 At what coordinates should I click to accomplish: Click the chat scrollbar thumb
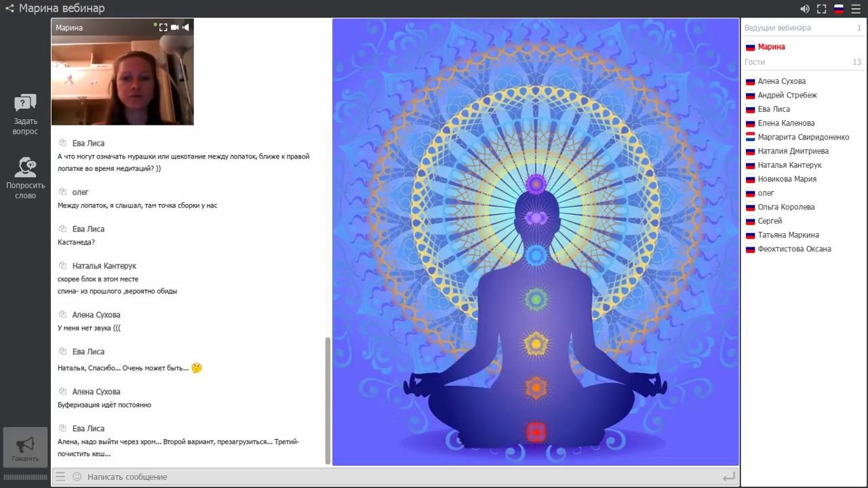(328, 401)
